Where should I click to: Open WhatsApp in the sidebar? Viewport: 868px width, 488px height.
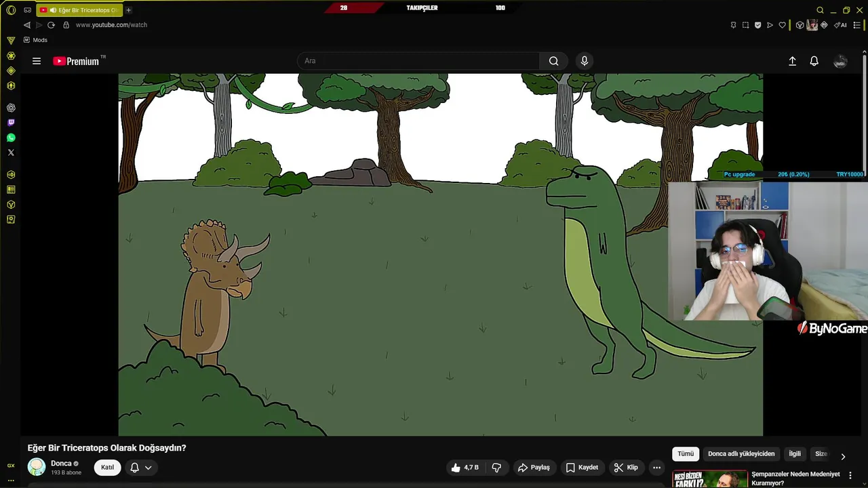point(11,138)
